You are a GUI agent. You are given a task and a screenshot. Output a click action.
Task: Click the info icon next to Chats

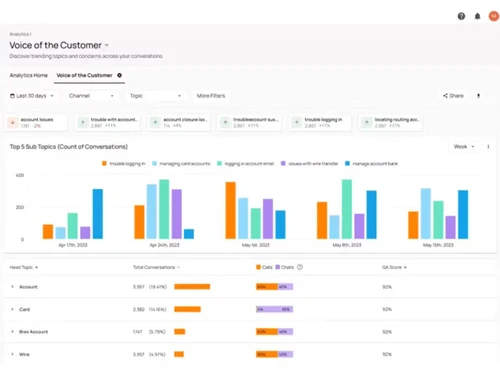[300, 267]
